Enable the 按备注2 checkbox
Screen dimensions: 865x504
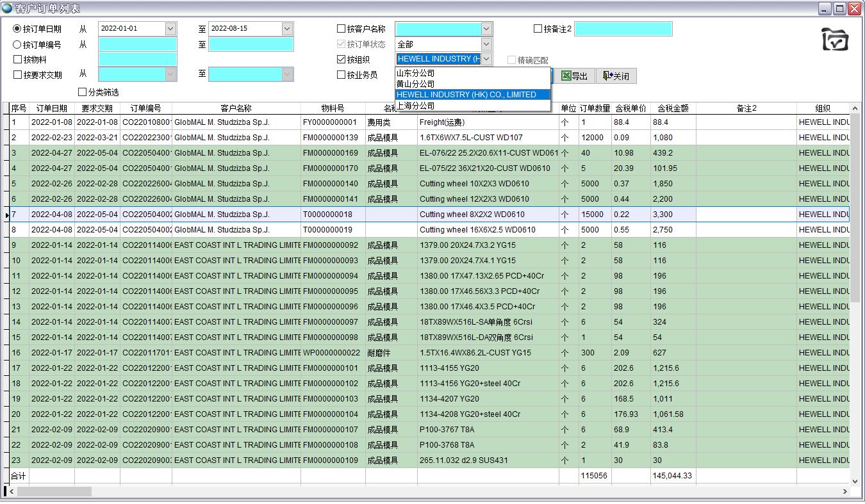pos(538,29)
